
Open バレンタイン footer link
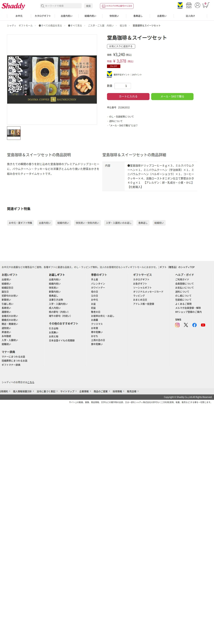tap(98, 284)
